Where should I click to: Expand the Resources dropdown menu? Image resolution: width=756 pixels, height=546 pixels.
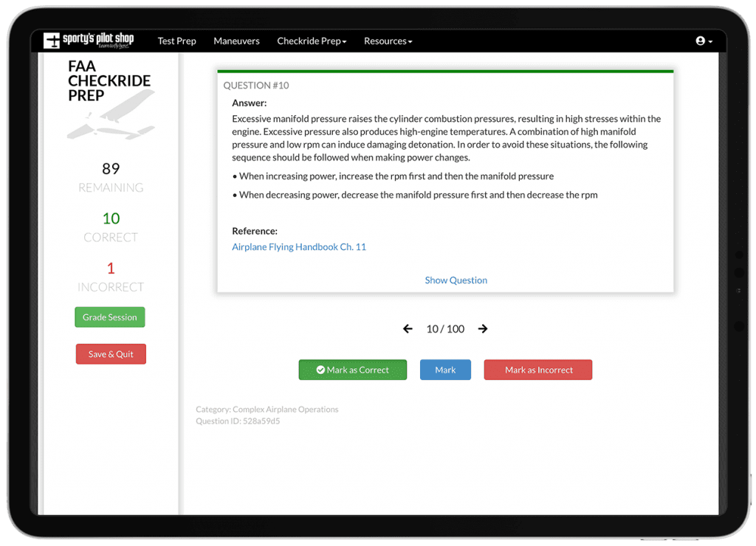[x=388, y=41]
